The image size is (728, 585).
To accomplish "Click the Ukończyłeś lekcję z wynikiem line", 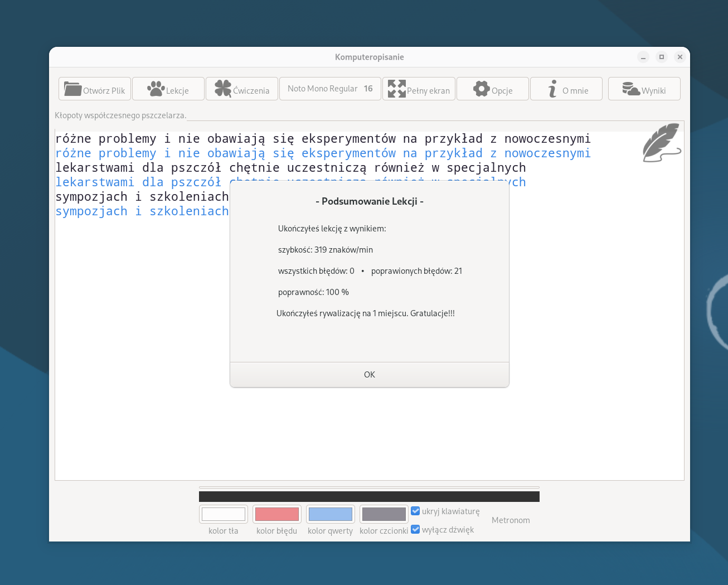I will coord(332,229).
